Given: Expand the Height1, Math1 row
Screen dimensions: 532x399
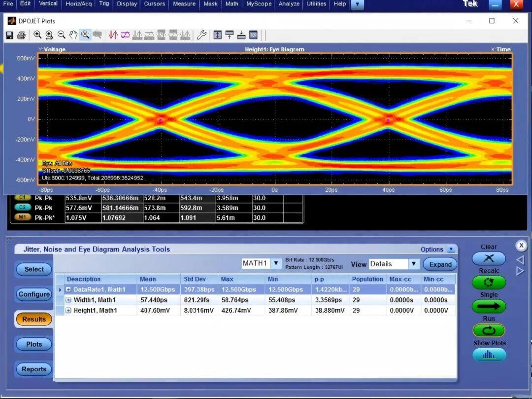Looking at the screenshot, I should (68, 310).
